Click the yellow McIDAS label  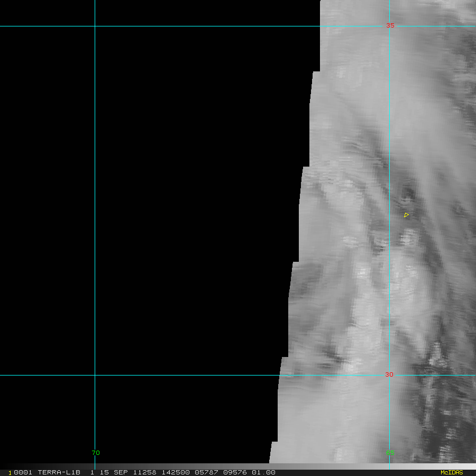click(451, 472)
